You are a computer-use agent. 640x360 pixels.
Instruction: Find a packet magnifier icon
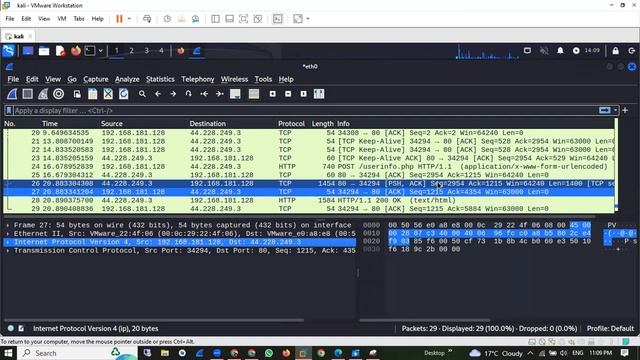tap(142, 94)
